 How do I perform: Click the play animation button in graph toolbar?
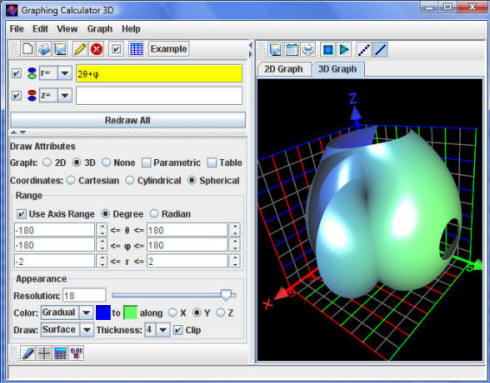[344, 50]
